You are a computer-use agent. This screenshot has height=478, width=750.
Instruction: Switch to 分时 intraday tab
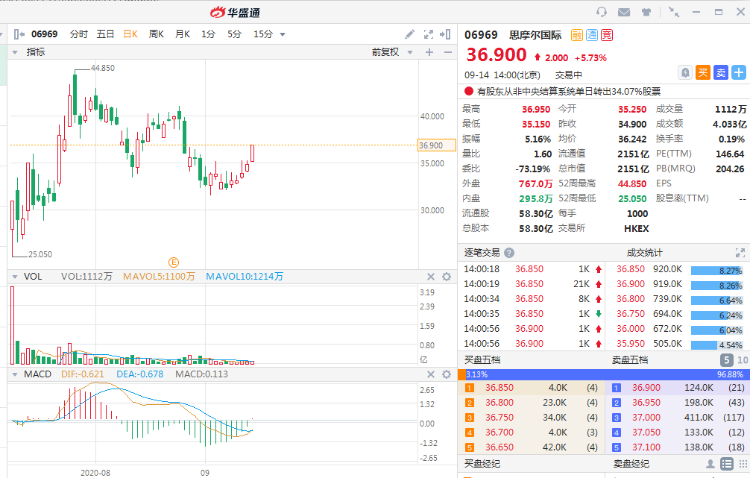click(x=79, y=34)
